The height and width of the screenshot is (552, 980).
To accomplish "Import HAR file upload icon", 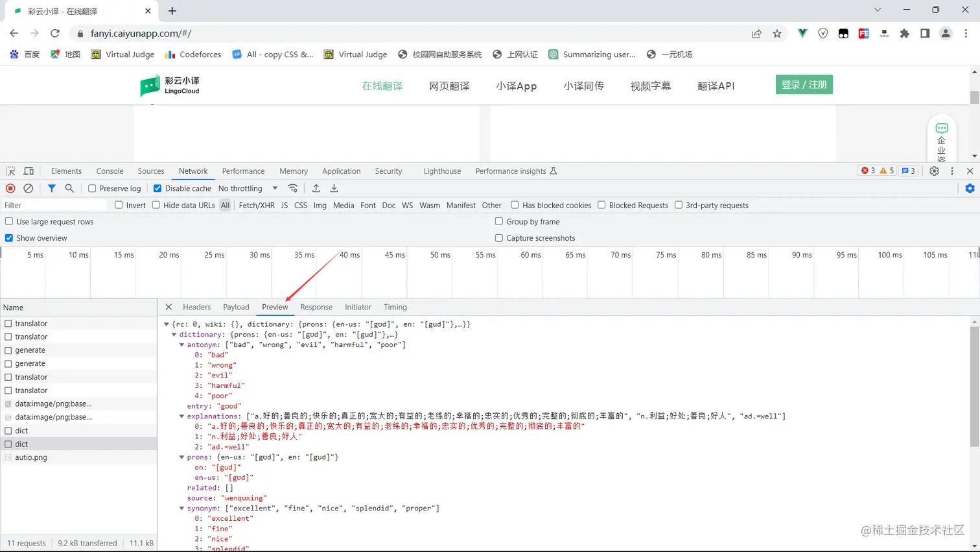I will 316,188.
